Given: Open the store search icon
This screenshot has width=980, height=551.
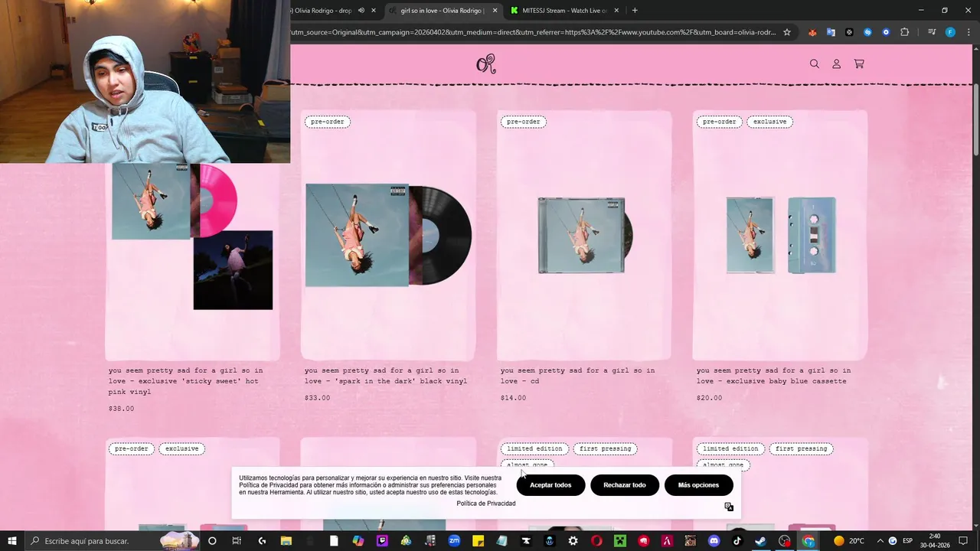Looking at the screenshot, I should pyautogui.click(x=815, y=64).
